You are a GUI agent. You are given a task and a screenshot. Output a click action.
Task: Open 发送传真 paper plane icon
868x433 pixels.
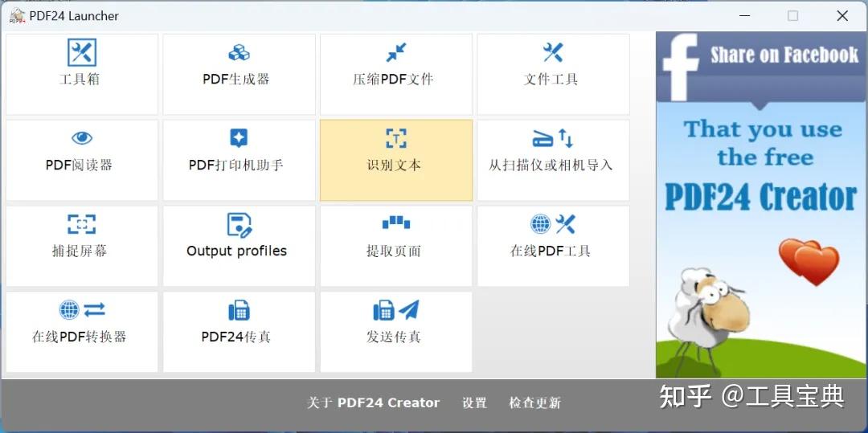click(x=396, y=309)
